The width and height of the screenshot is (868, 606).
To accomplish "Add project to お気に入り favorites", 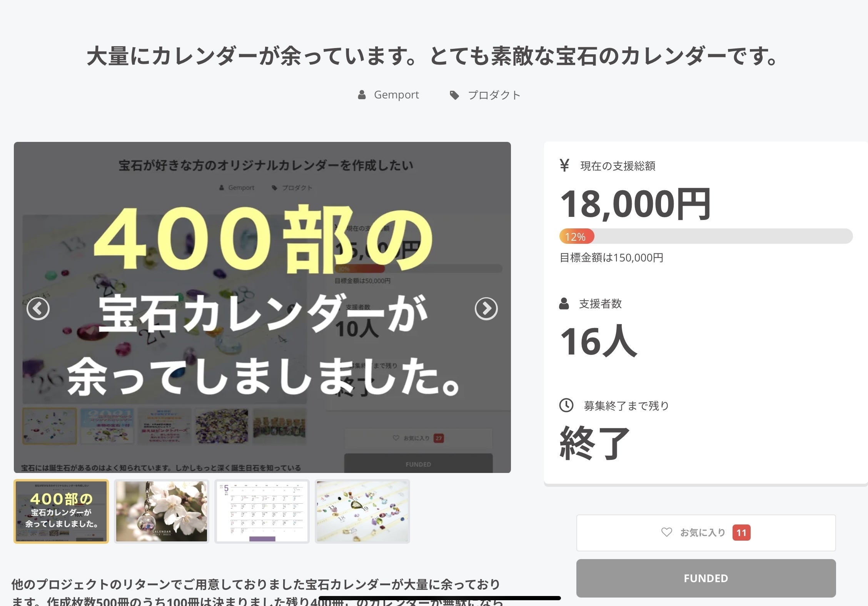I will 706,533.
